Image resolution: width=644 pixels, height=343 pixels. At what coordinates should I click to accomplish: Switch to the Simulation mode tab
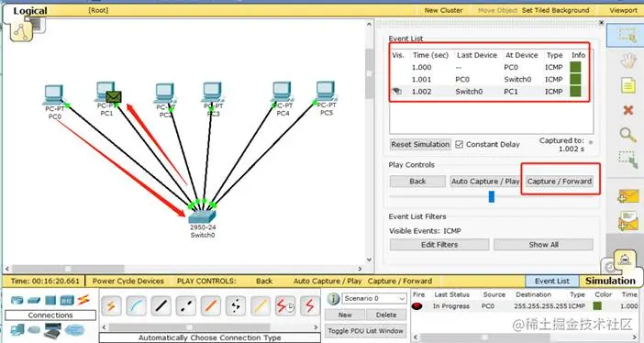[610, 281]
